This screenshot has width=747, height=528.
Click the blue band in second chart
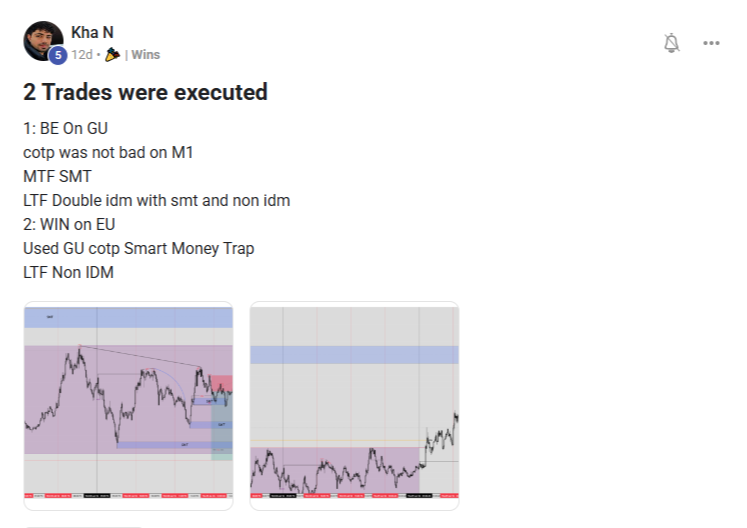354,355
